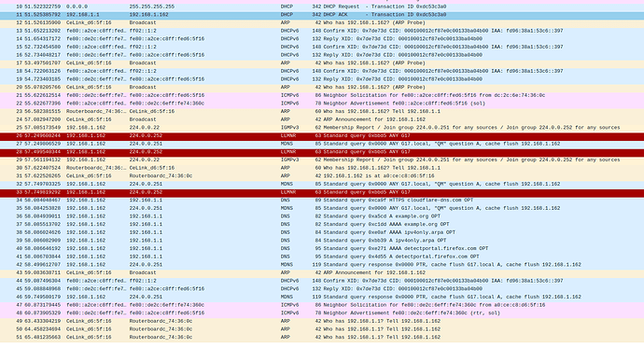The height and width of the screenshot is (347, 644).
Task: Click packet 12 ARP Probe row
Action: coord(322,23)
